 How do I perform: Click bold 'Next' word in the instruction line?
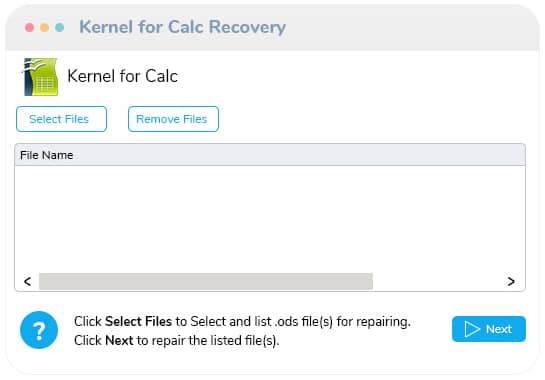point(119,340)
